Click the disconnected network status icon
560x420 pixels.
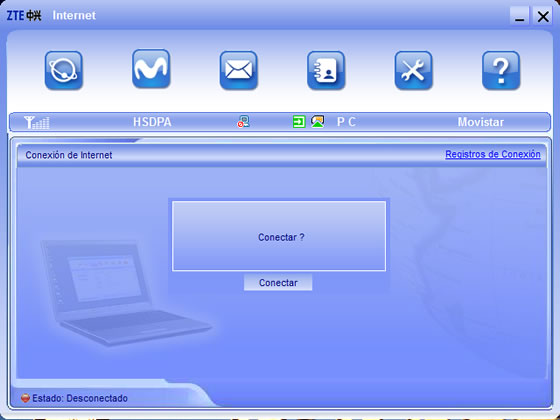pos(244,121)
